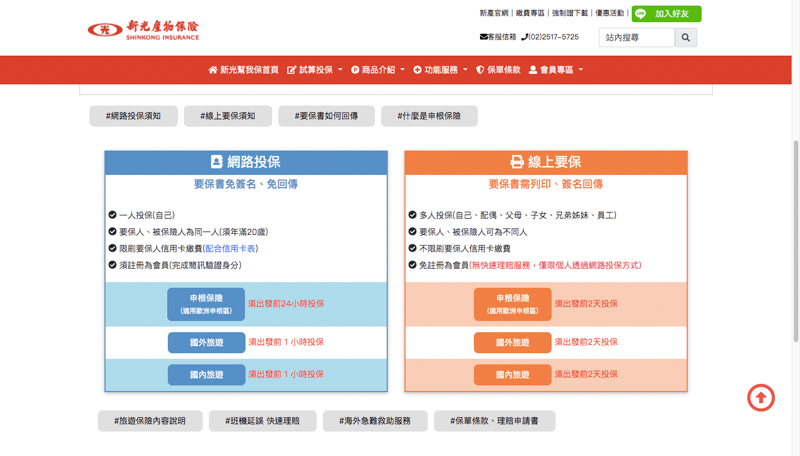
Task: Select orange 國內旅遊 button under 線上要保
Action: coord(513,375)
